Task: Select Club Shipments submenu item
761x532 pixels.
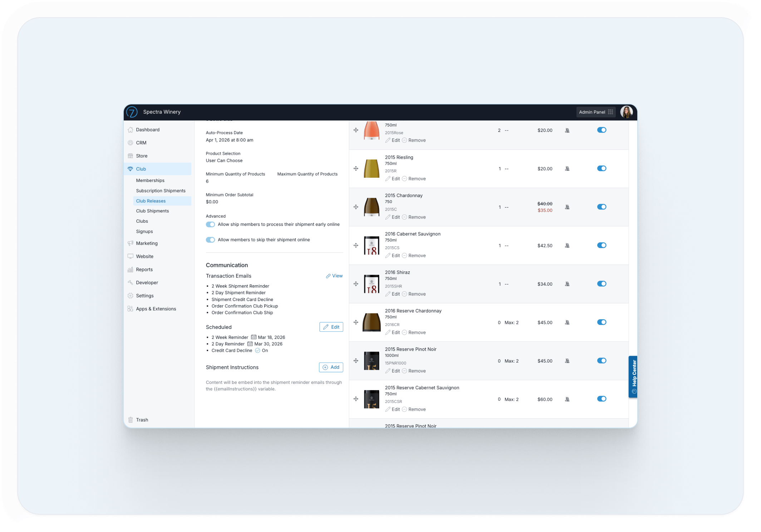Action: coord(152,211)
